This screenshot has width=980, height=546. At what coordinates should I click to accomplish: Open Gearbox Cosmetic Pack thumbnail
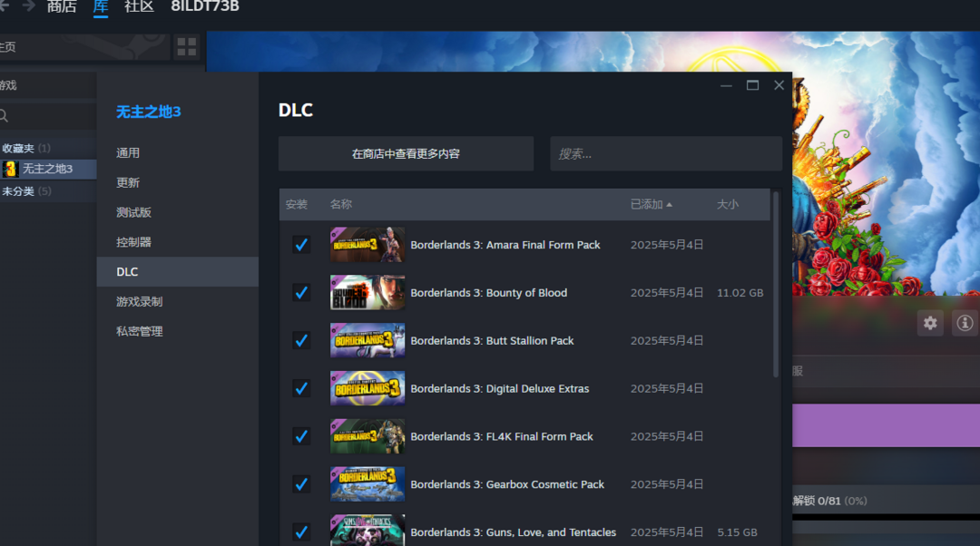pos(367,484)
